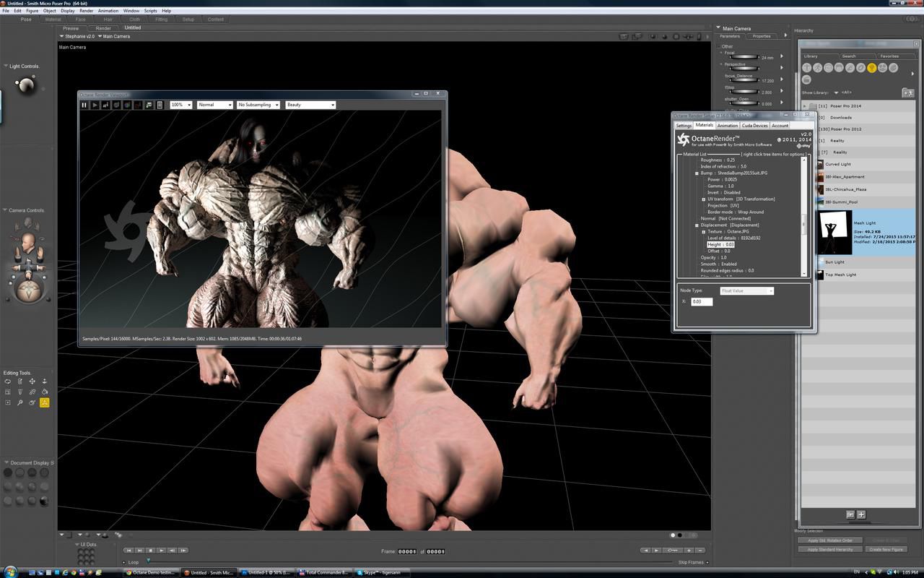Click Apply Standard Hierarchy button
924x578 pixels.
[x=830, y=550]
